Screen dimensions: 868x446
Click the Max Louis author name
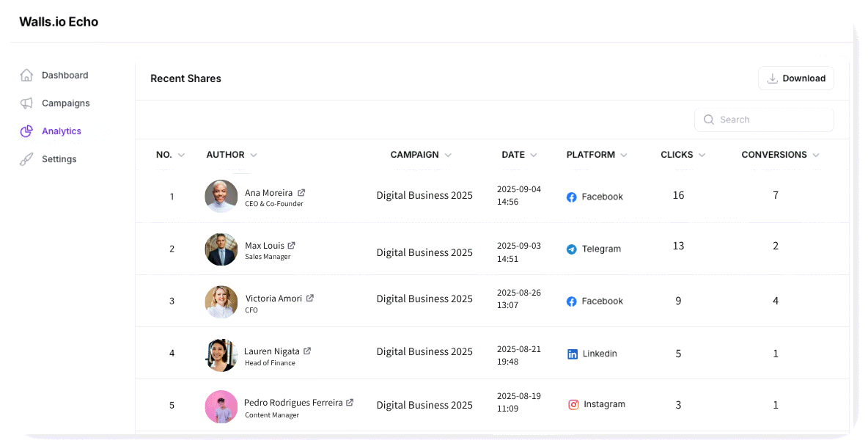click(x=264, y=246)
